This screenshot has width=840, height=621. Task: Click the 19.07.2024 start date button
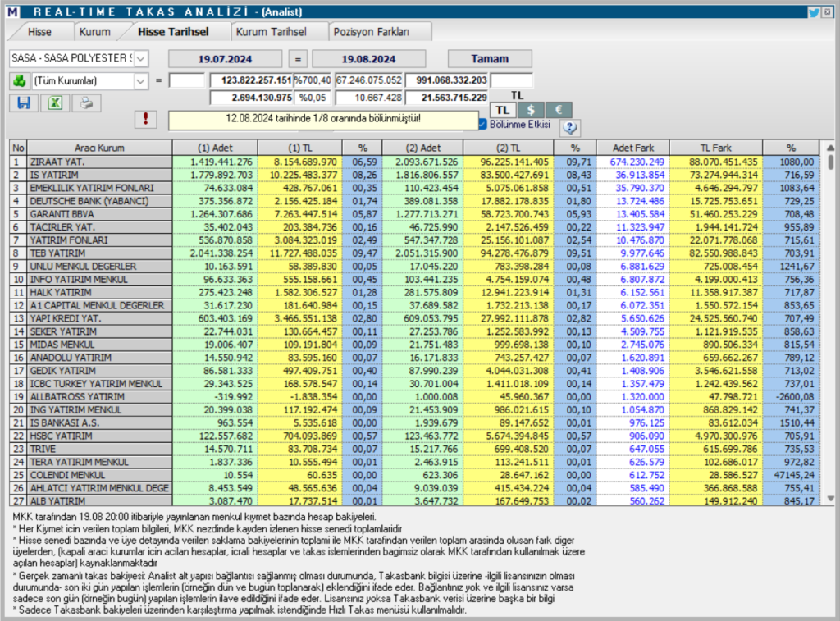pos(225,59)
